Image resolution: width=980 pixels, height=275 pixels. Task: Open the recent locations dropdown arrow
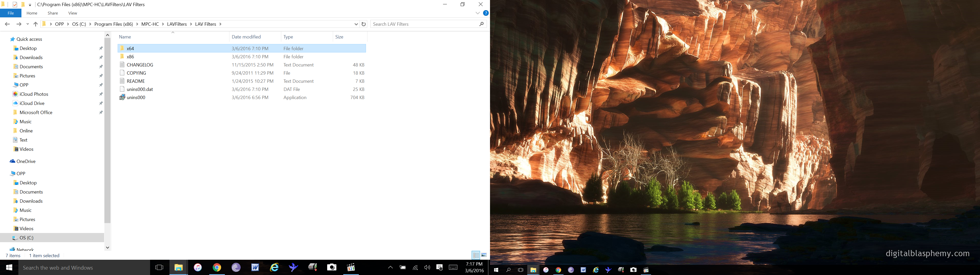[27, 24]
